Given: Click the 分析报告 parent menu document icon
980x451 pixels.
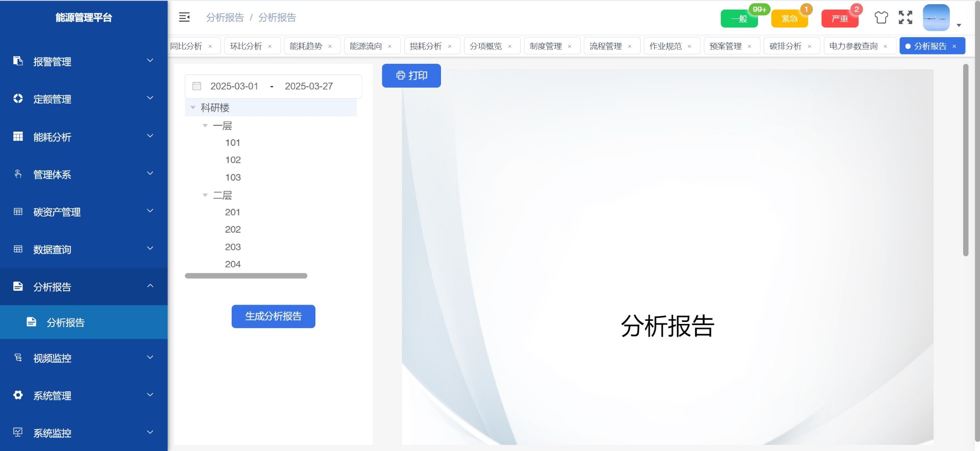Looking at the screenshot, I should tap(18, 286).
